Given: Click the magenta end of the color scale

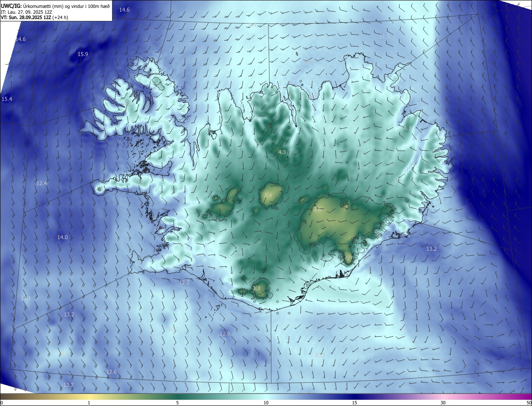Looking at the screenshot, I should 525,396.
